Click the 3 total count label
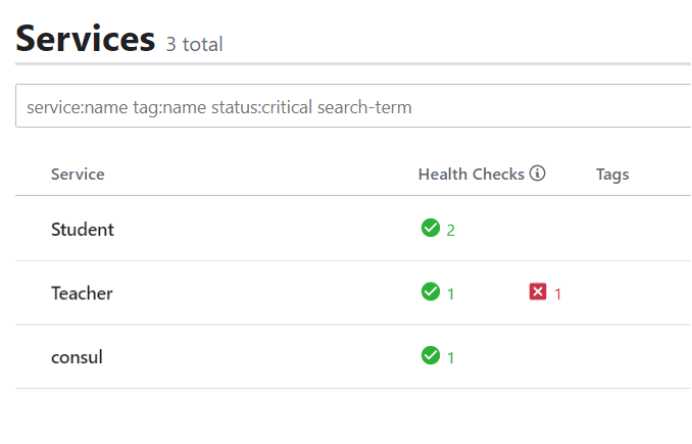This screenshot has width=692, height=444. click(x=195, y=44)
